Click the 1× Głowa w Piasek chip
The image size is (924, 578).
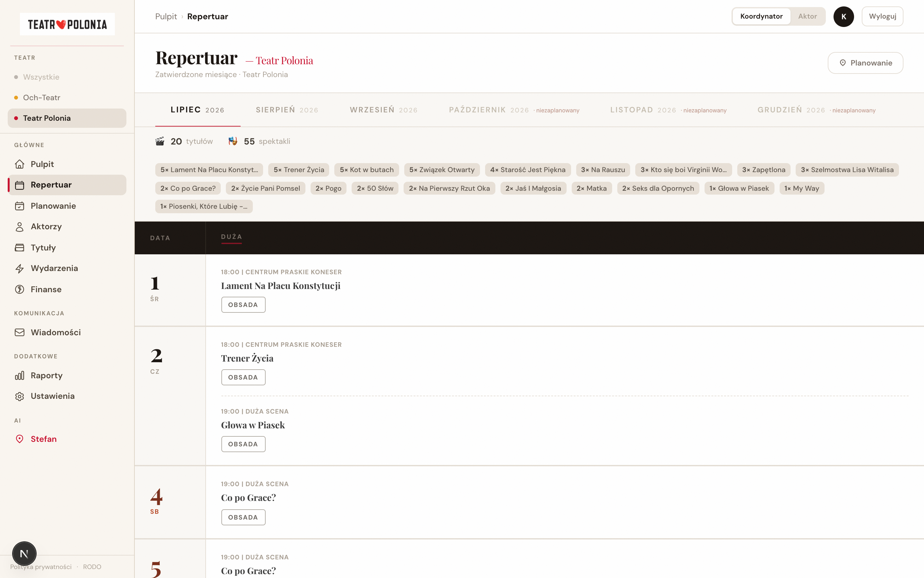[739, 188]
